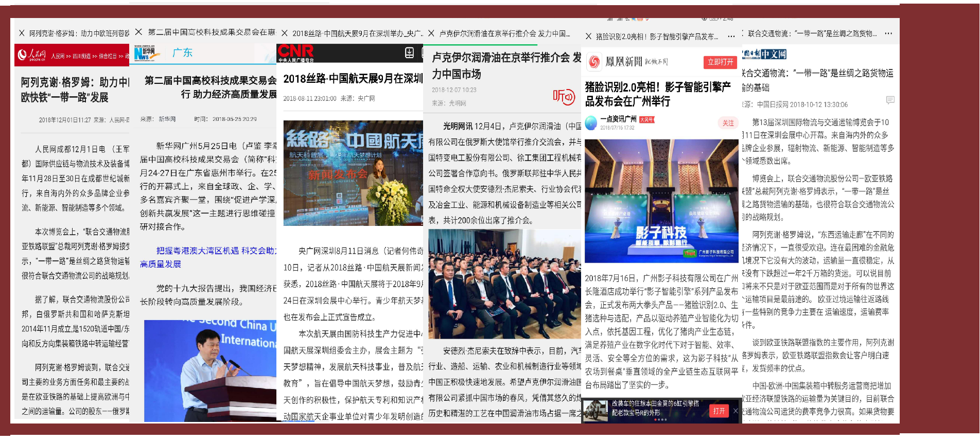The image size is (980, 441).
Task: Click the 一点资讯广州 author name
Action: click(x=618, y=119)
